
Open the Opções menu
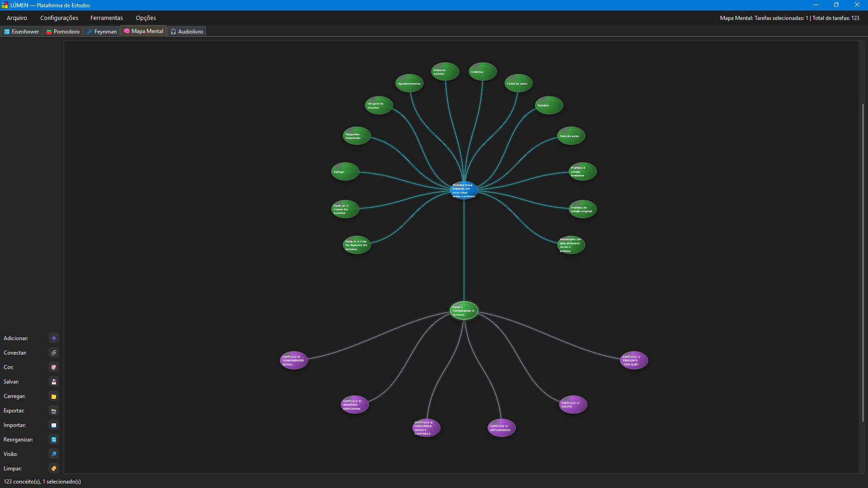146,18
